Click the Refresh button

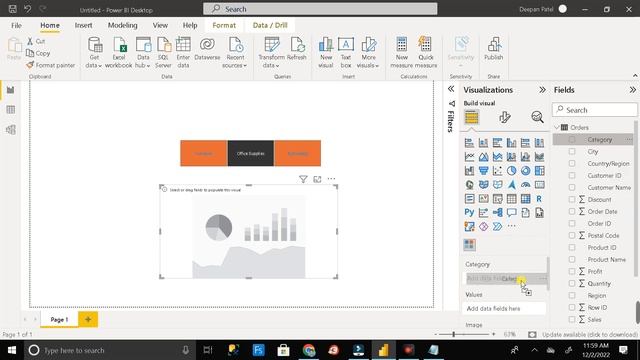pos(297,49)
